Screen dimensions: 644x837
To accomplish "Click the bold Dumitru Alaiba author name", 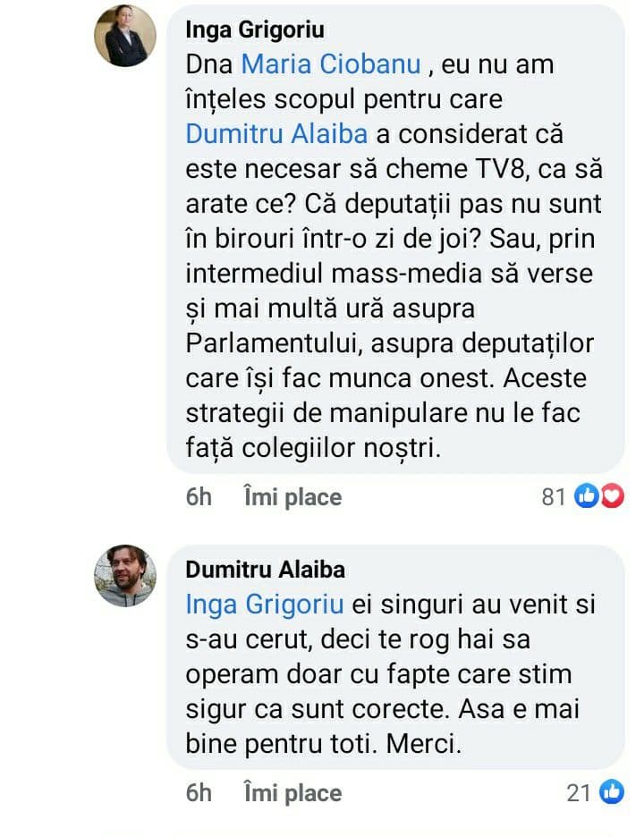I will click(265, 570).
